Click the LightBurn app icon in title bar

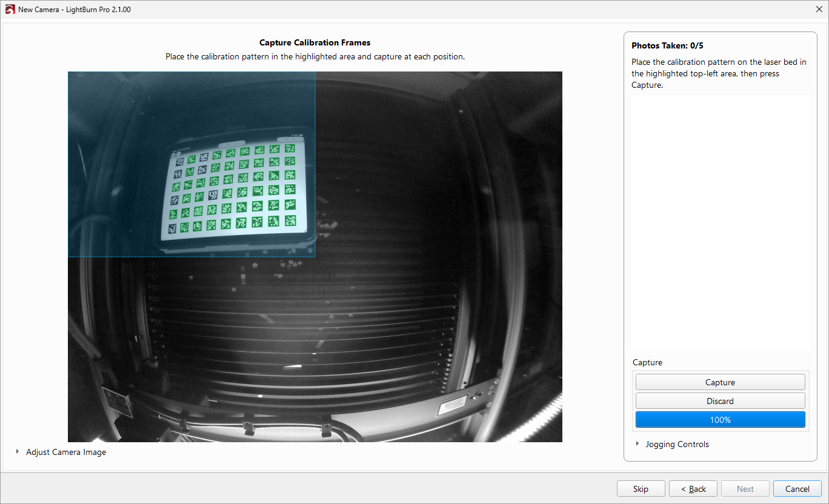(x=10, y=10)
